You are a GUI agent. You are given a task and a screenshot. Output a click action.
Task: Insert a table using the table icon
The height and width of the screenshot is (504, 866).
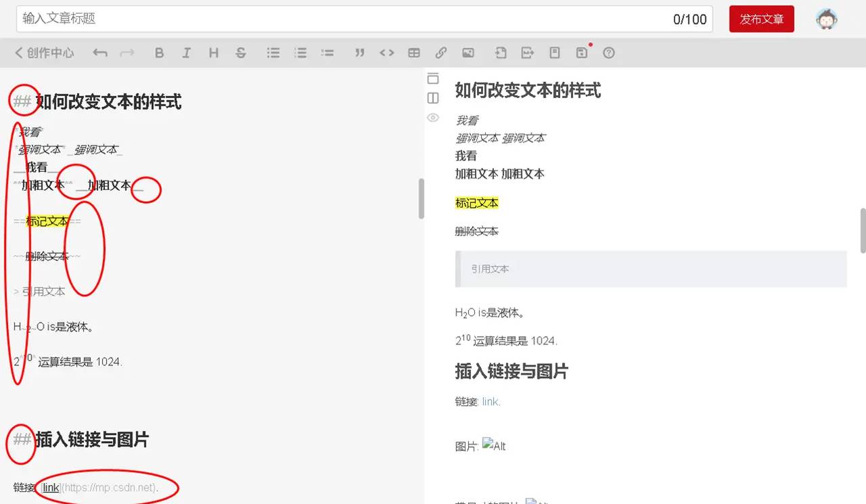click(414, 52)
